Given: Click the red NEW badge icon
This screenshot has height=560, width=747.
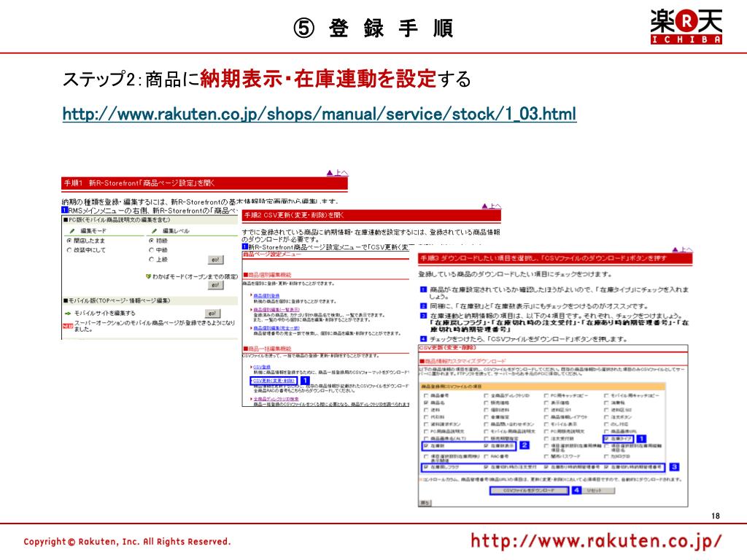Looking at the screenshot, I should 68,326.
